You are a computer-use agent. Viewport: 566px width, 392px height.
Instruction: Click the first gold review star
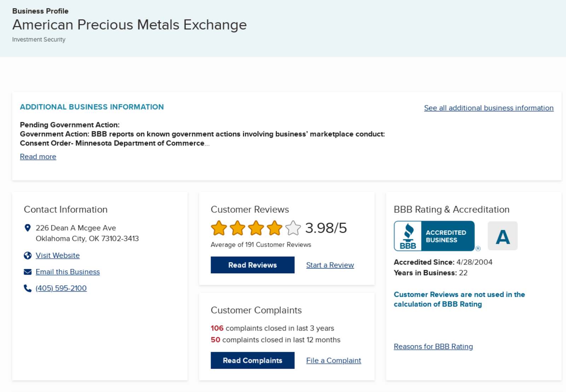click(219, 228)
